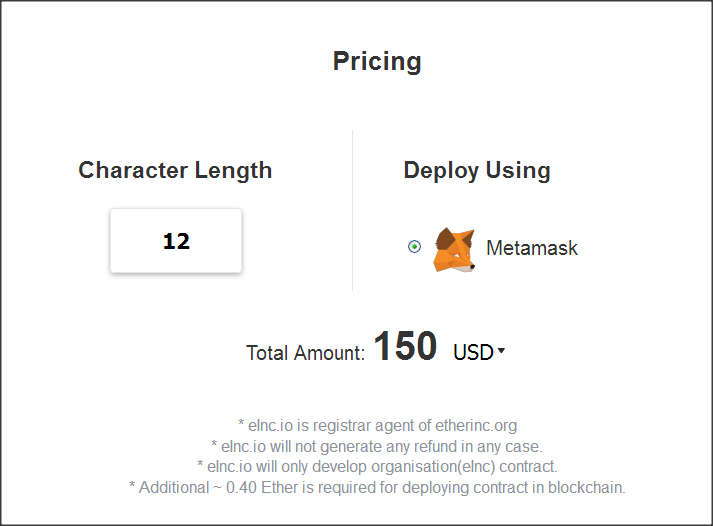Click the 150 total amount value
Screen dimensions: 713x526
pyautogui.click(x=405, y=346)
